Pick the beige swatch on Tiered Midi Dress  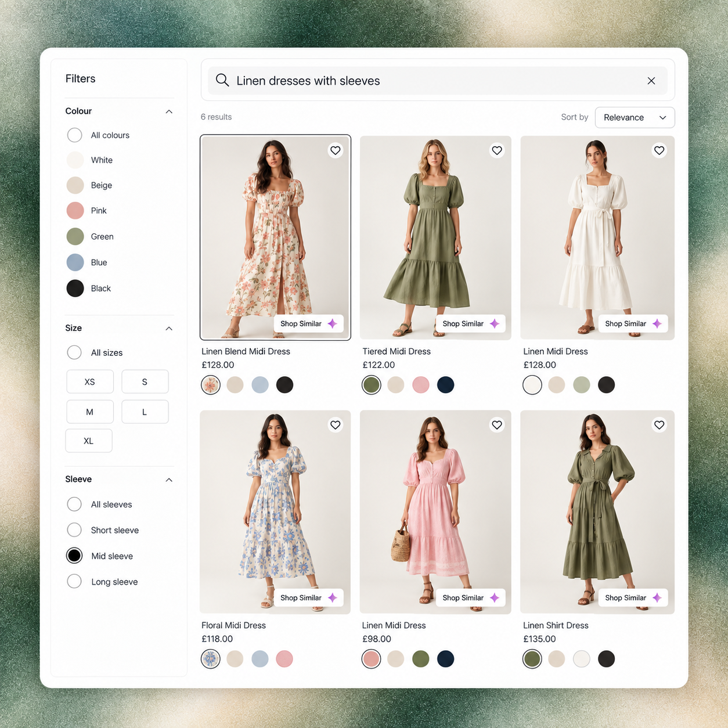click(396, 384)
